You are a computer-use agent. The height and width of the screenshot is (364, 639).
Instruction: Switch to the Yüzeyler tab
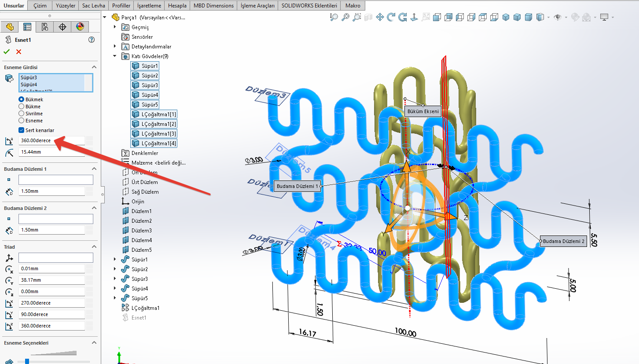pyautogui.click(x=66, y=6)
